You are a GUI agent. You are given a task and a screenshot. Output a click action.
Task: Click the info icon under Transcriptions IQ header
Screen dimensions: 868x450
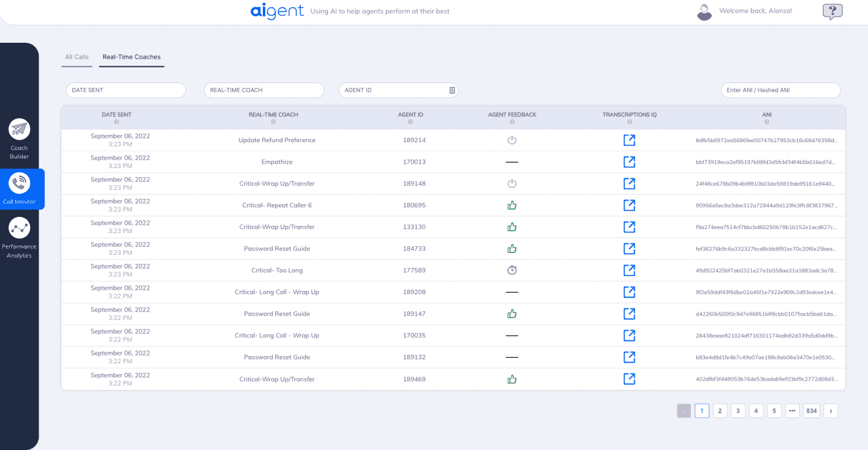click(629, 122)
